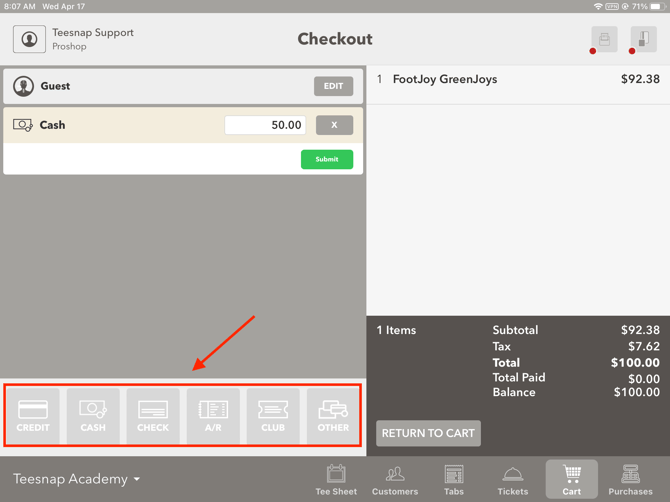670x502 pixels.
Task: View the Purchases tab
Action: tap(630, 480)
